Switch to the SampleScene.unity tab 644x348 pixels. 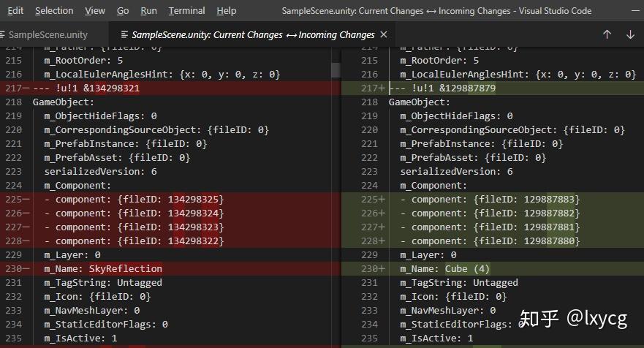coord(48,34)
